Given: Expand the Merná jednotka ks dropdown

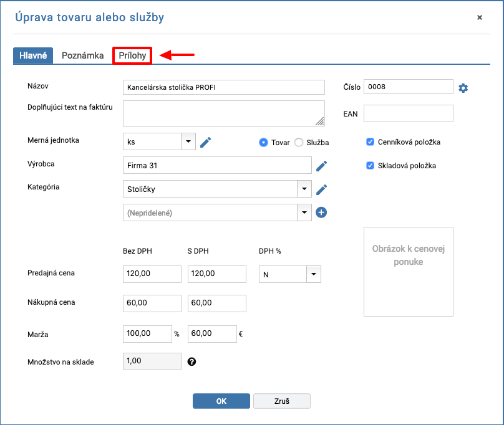Looking at the screenshot, I should 188,141.
